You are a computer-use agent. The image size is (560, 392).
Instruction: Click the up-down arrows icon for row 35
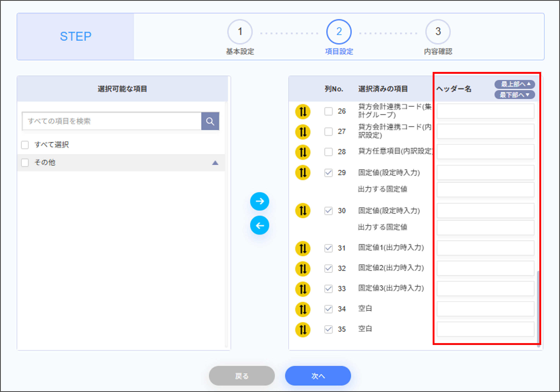click(x=303, y=330)
